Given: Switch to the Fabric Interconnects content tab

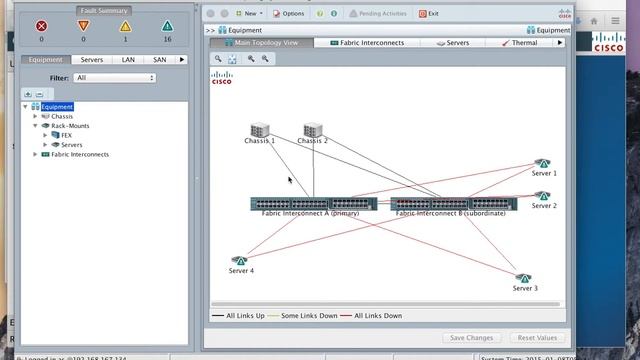Looking at the screenshot, I should click(367, 42).
